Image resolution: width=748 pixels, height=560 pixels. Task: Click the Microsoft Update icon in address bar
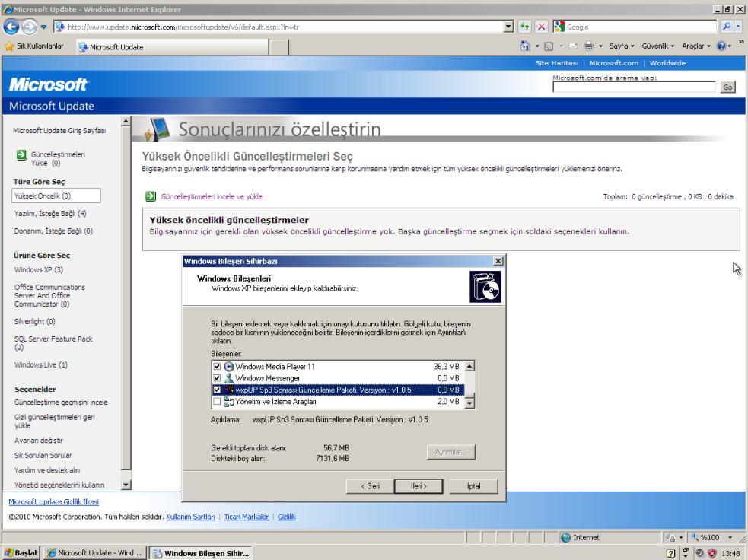60,27
